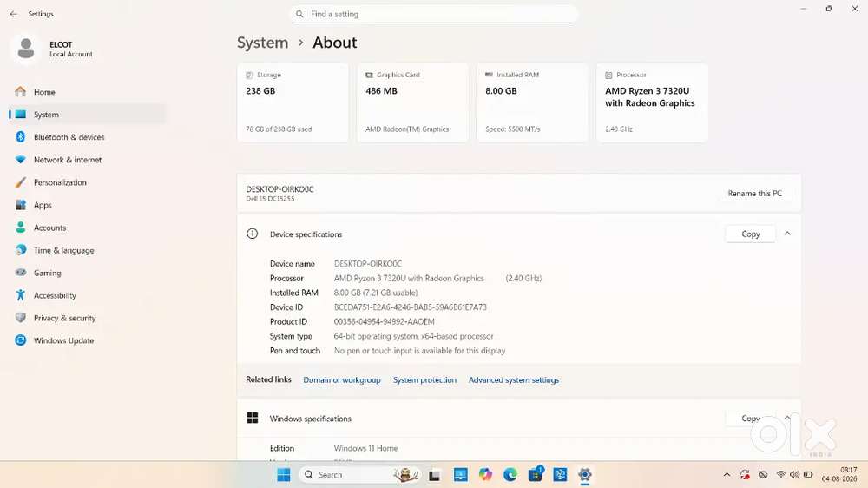The image size is (868, 488).
Task: Select Privacy & security menu entry
Action: [x=87, y=318]
